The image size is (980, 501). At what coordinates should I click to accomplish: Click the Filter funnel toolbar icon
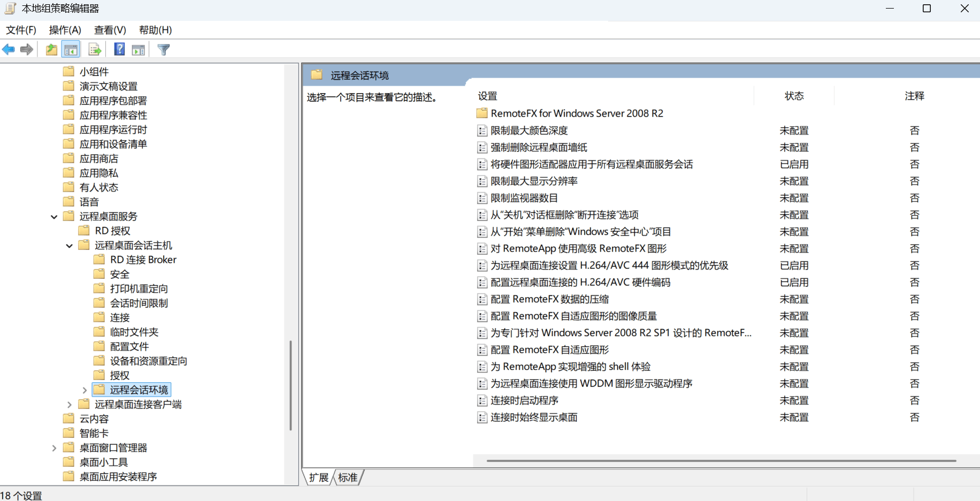pos(164,50)
